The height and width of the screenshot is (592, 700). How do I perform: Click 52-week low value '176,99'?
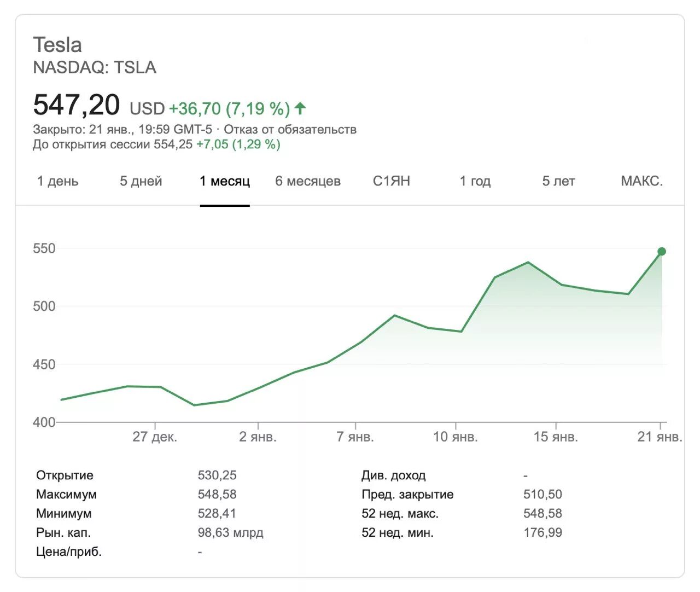pos(542,532)
